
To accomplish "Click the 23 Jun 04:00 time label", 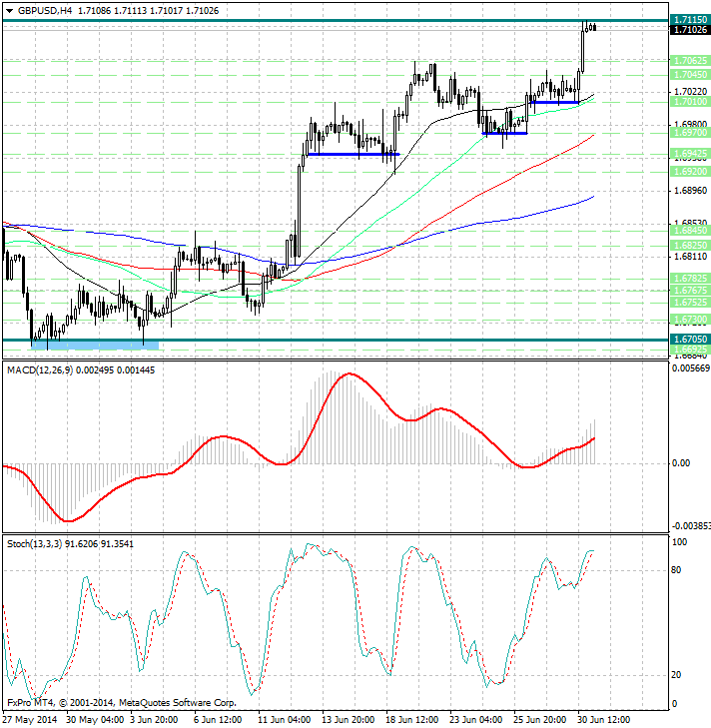I will 476,720.
